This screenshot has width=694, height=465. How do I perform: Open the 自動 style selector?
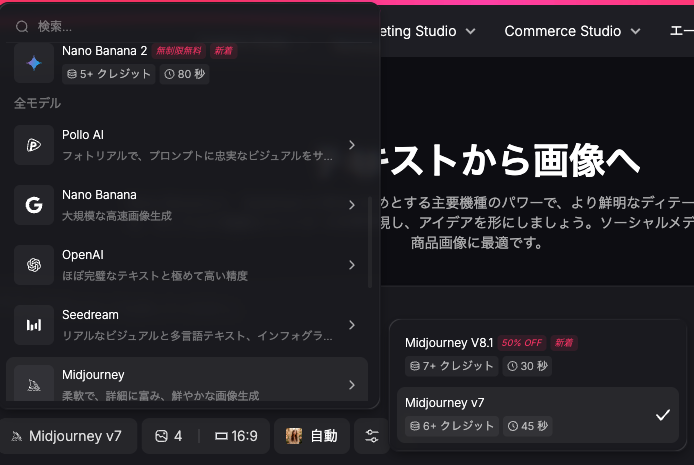pos(312,436)
